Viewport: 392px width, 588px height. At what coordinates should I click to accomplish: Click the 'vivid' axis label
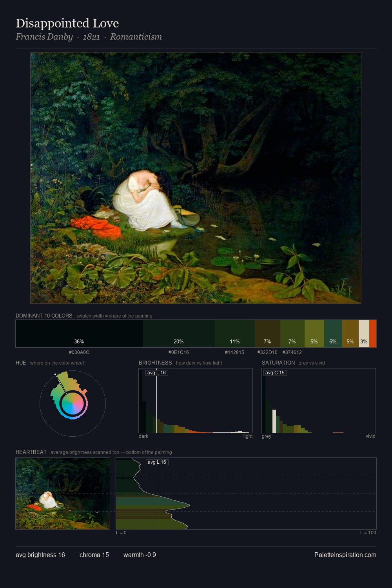click(370, 436)
